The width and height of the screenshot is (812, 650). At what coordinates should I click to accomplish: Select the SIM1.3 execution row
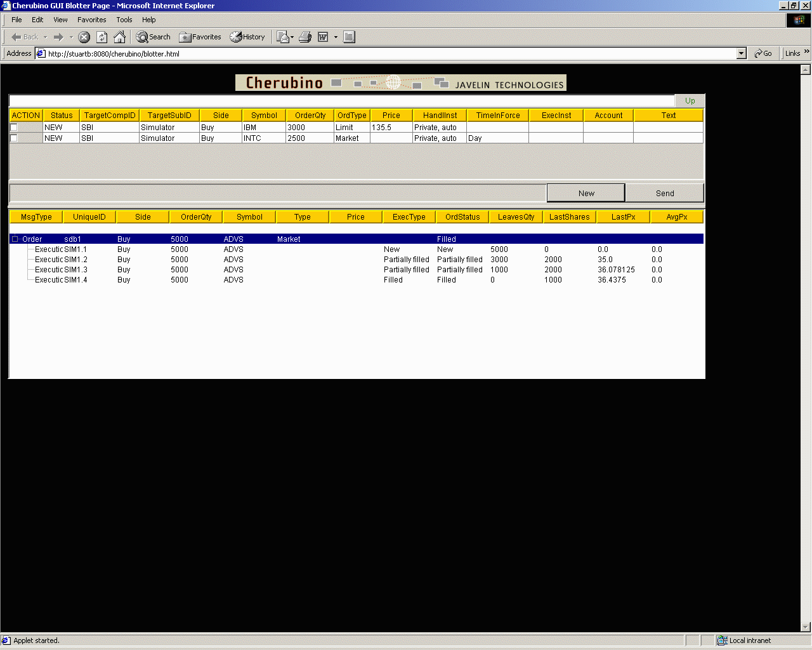[75, 270]
